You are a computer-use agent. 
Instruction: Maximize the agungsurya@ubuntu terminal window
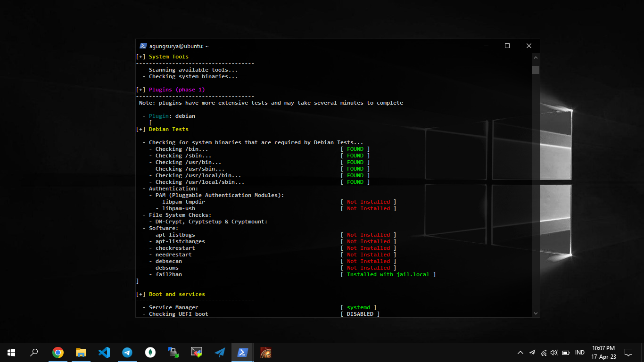pos(507,46)
